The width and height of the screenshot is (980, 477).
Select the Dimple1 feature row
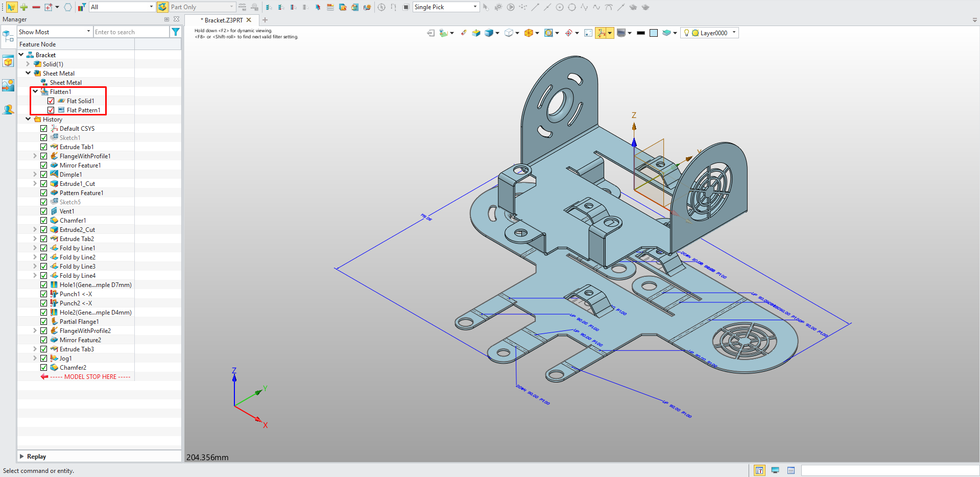[x=70, y=175]
